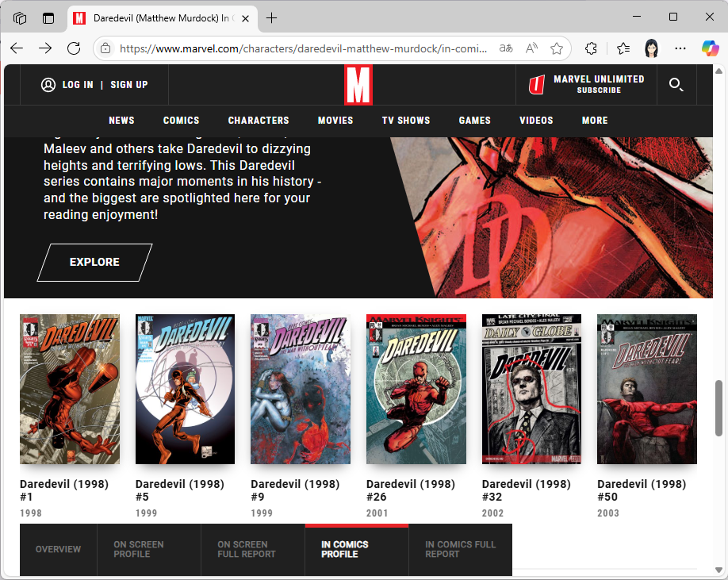Open the translate page icon
This screenshot has width=728, height=580.
click(x=506, y=48)
